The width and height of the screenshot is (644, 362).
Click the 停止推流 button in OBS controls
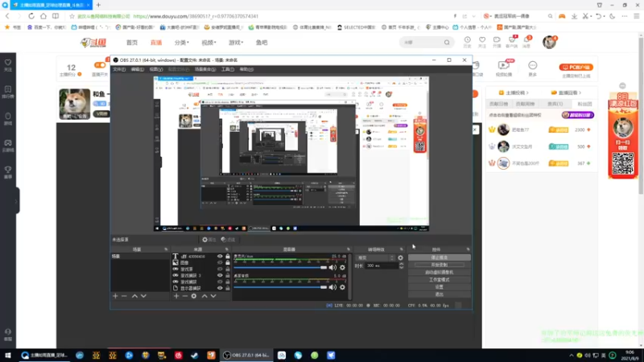point(439,257)
